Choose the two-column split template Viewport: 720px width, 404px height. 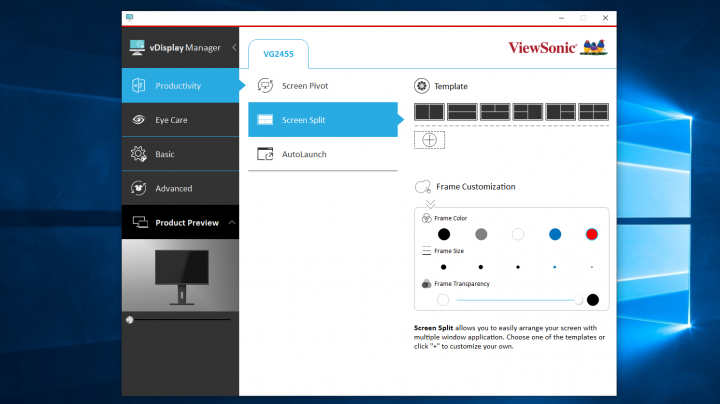coord(429,112)
